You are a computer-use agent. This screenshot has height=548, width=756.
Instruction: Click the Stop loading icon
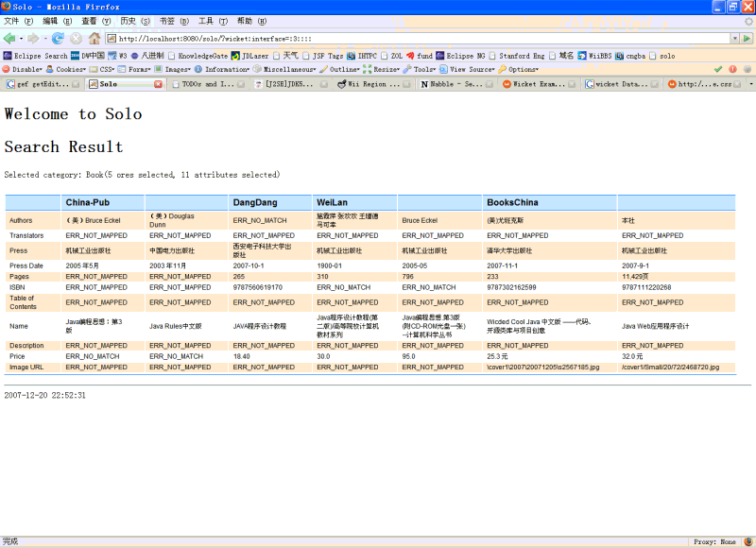tap(76, 38)
